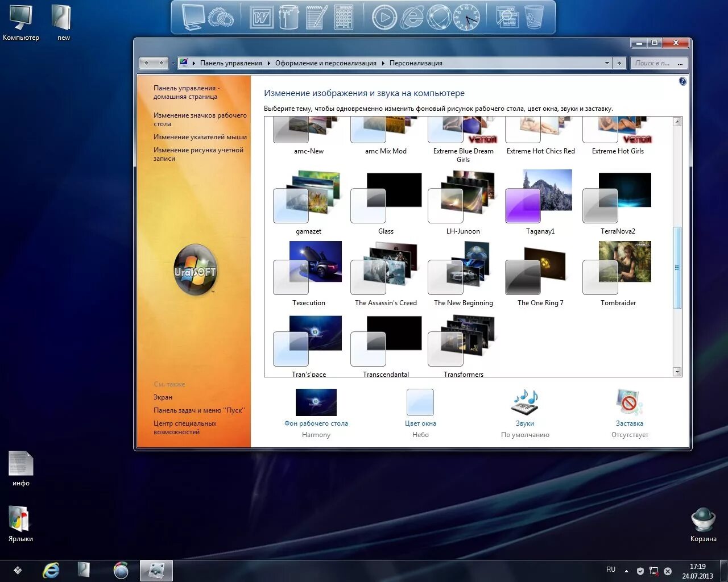Screen dimensions: 728x582
Task: Click the 'Персонализация' breadcrumb
Action: [x=416, y=63]
